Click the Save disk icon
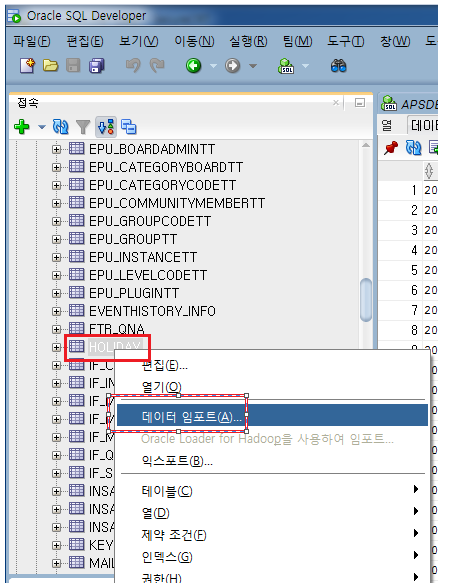Viewport: 450px width, 583px height. [73, 66]
